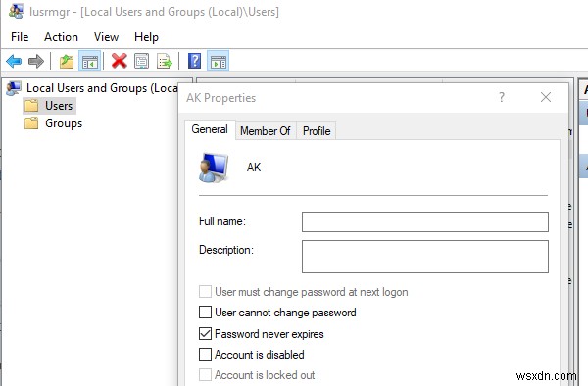Close the AK Properties dialog
The width and height of the screenshot is (588, 386).
pos(546,97)
